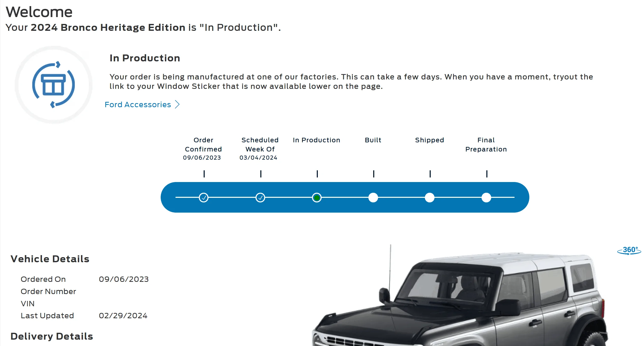The width and height of the screenshot is (644, 346).
Task: Click the Window Sticker description paragraph
Action: [x=351, y=81]
